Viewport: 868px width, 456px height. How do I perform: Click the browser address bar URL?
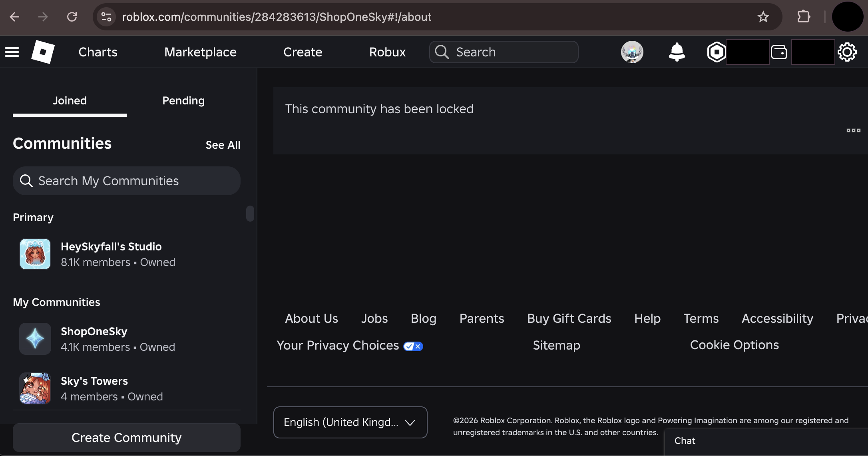click(277, 17)
